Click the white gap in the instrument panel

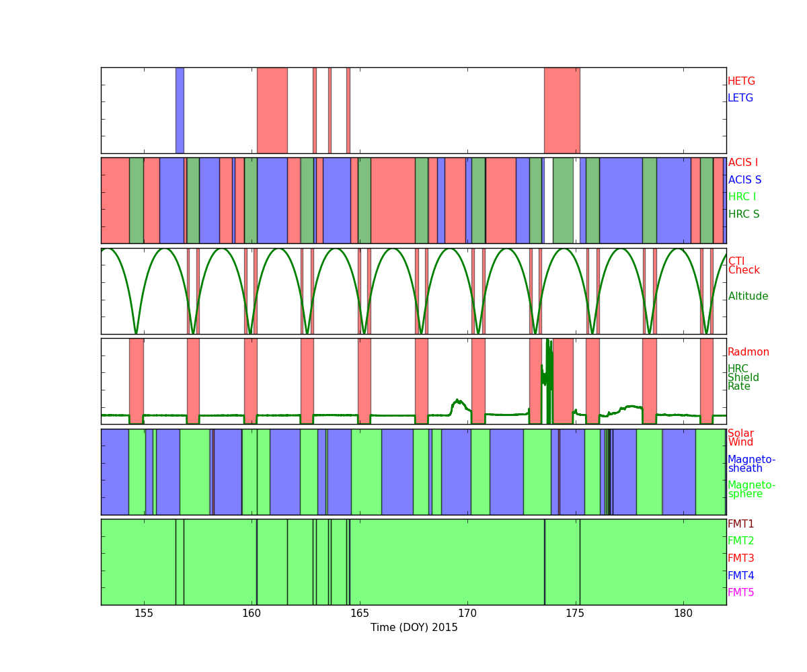click(x=549, y=200)
